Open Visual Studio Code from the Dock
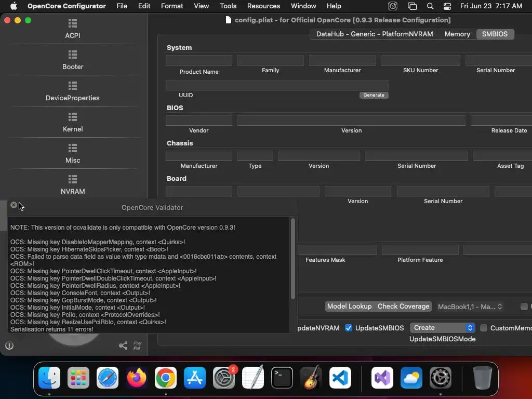532x399 pixels. pos(340,377)
